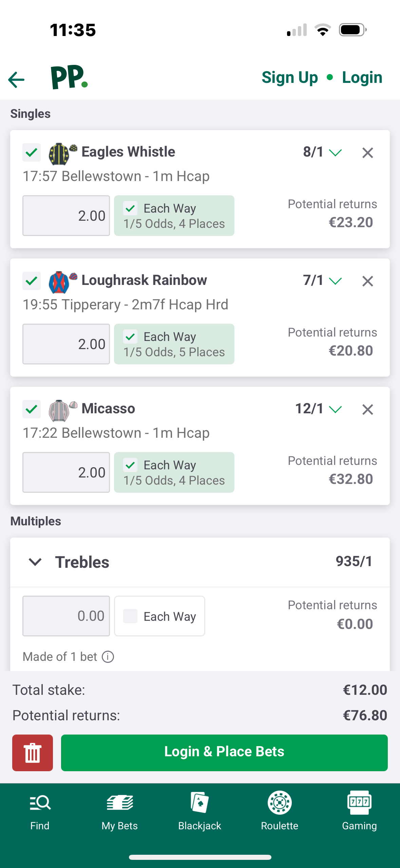Delete all bets with red trash icon
The image size is (400, 868).
[33, 753]
